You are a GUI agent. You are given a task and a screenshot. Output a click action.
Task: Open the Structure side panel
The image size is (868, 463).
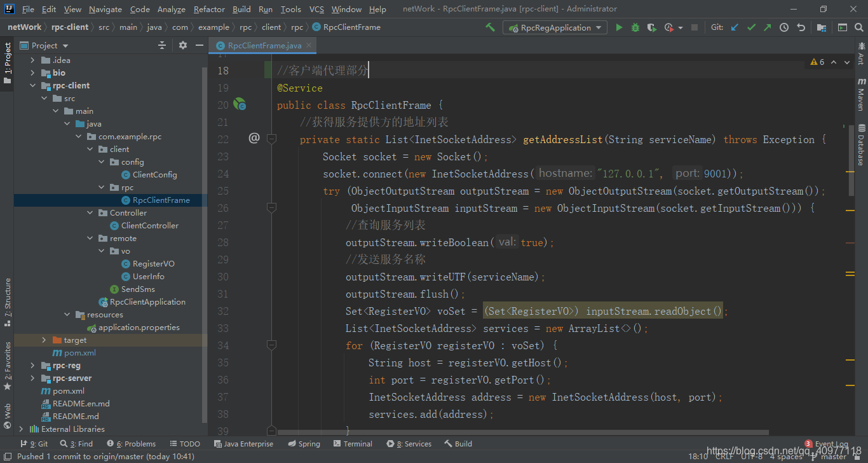8,302
